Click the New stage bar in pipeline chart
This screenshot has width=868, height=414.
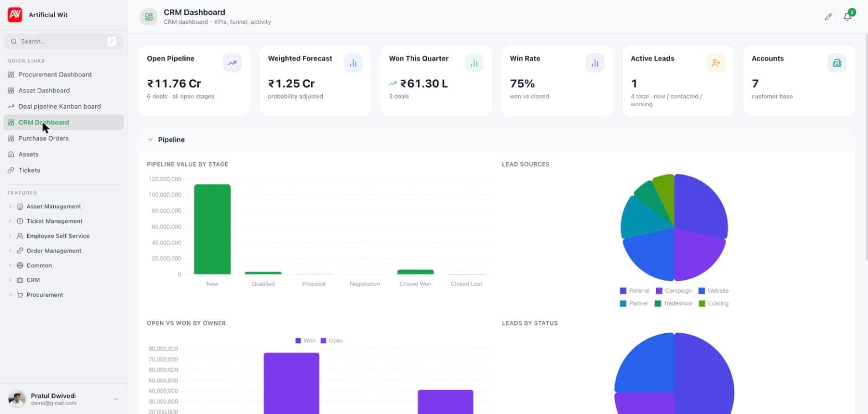tap(212, 229)
